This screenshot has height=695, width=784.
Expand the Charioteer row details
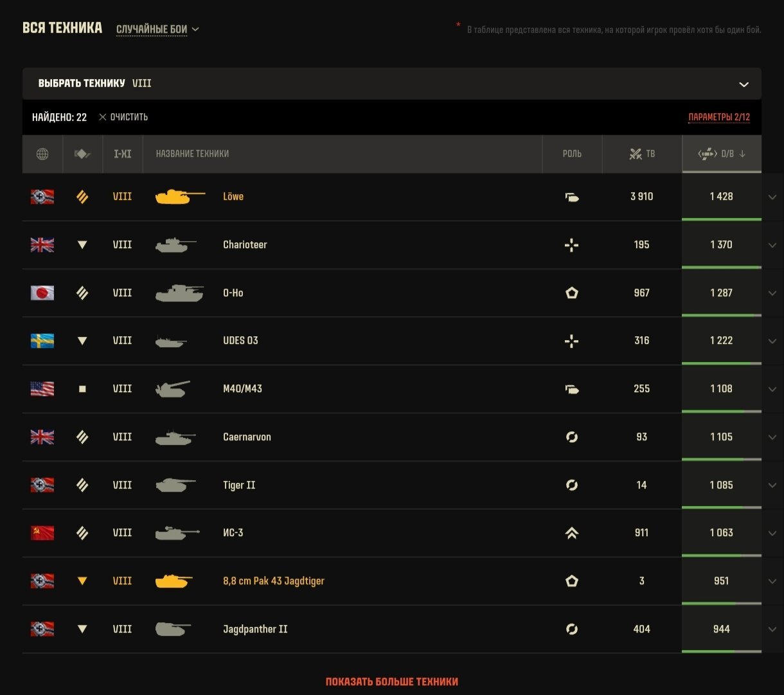click(x=772, y=245)
